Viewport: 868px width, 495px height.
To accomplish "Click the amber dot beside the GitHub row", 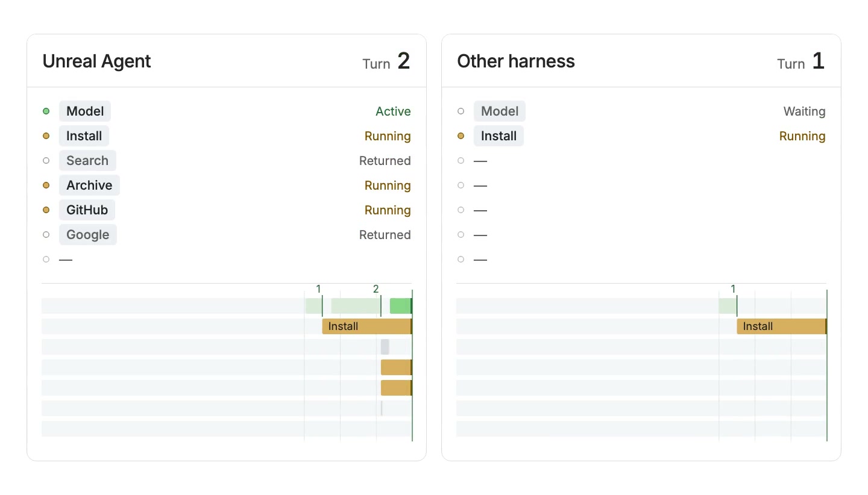I will 46,210.
